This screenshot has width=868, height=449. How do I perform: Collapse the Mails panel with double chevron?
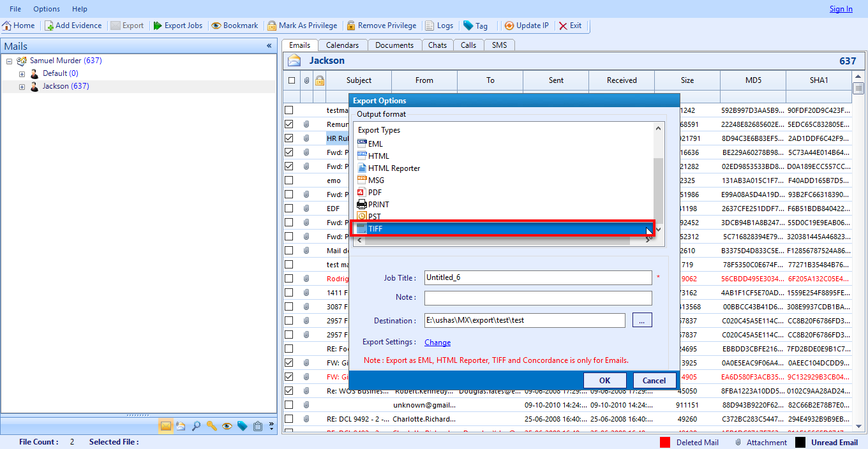(x=269, y=46)
